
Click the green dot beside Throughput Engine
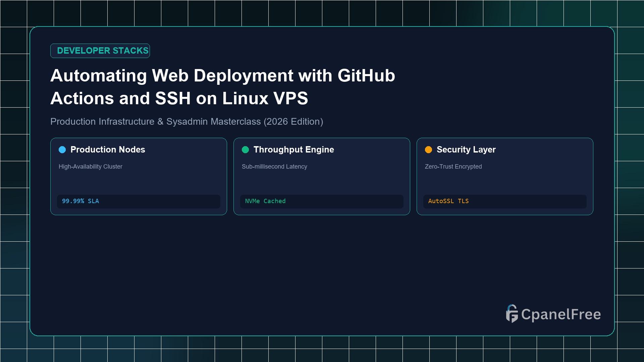click(246, 149)
